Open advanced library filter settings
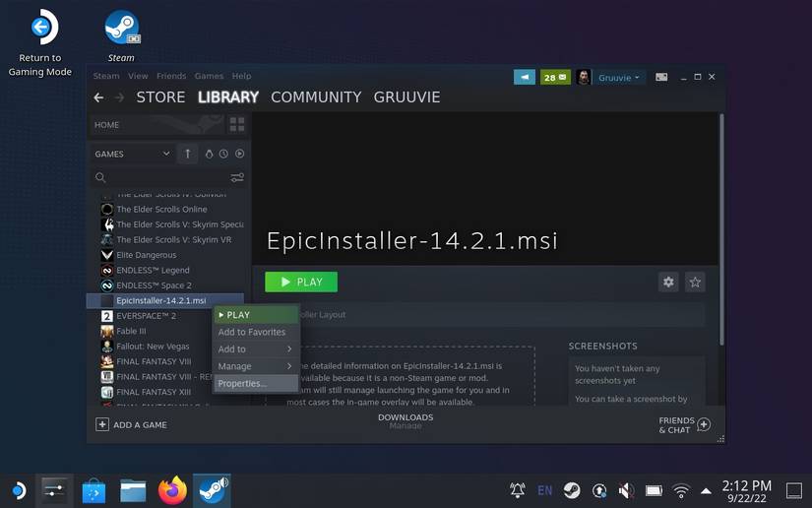 (237, 177)
